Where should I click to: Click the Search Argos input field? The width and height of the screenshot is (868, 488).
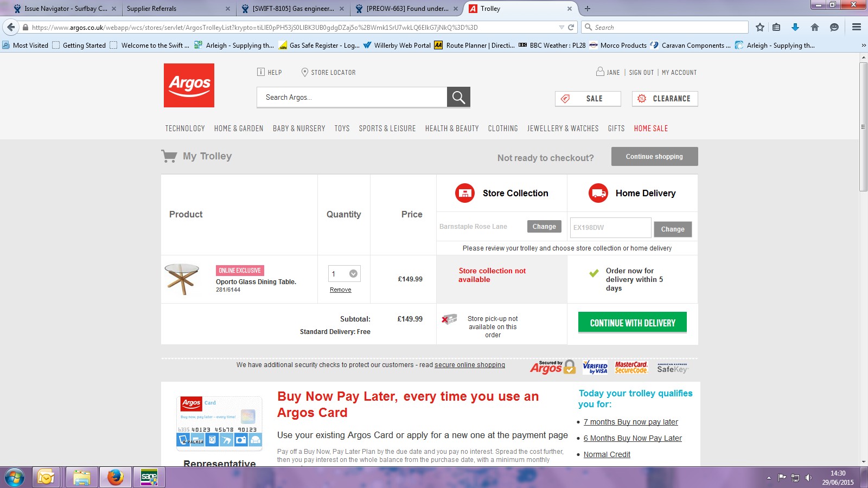pos(352,97)
